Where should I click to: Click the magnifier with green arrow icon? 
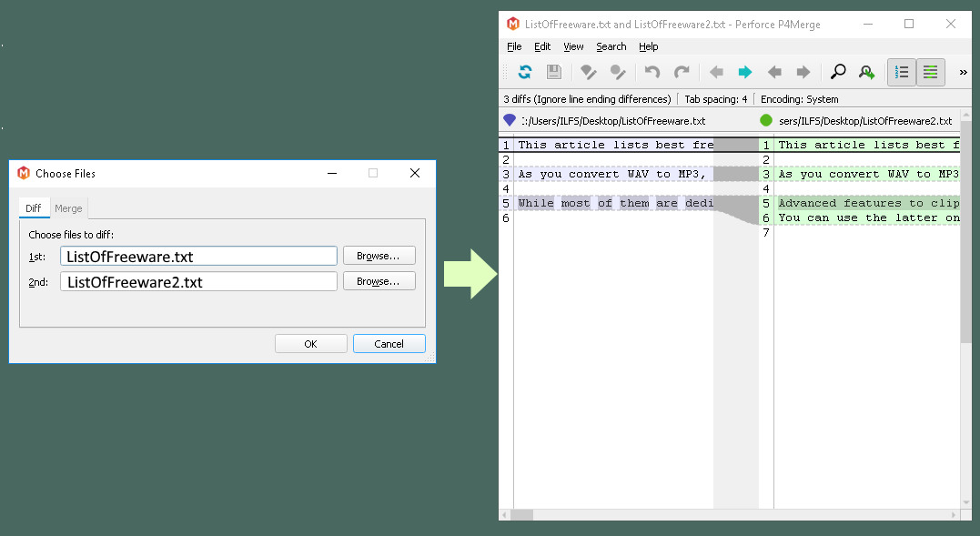[867, 73]
